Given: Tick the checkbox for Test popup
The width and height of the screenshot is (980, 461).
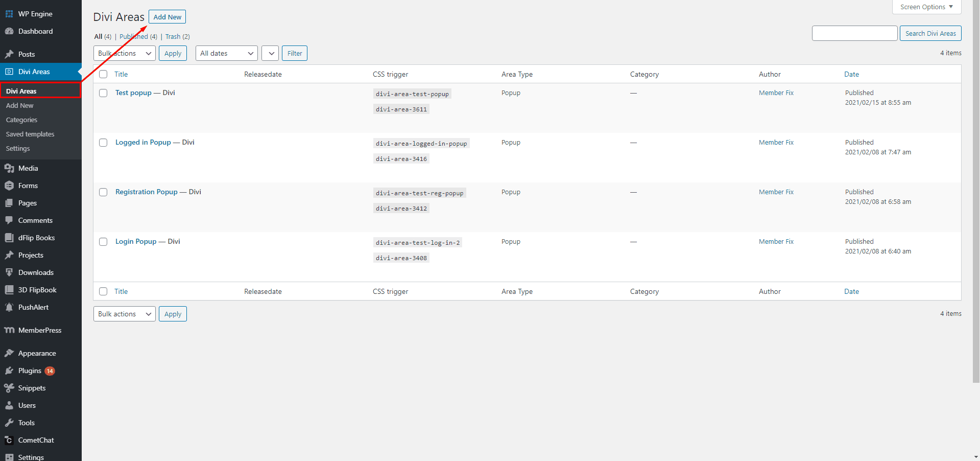Looking at the screenshot, I should [103, 93].
